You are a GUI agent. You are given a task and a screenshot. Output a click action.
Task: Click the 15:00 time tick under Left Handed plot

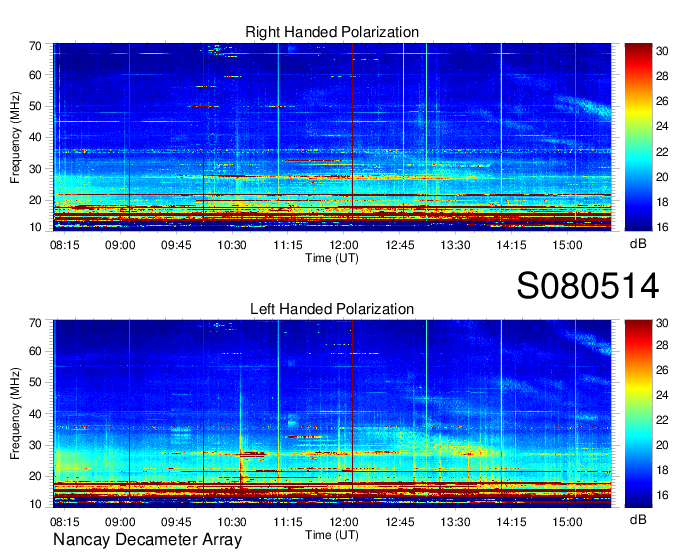pos(567,522)
